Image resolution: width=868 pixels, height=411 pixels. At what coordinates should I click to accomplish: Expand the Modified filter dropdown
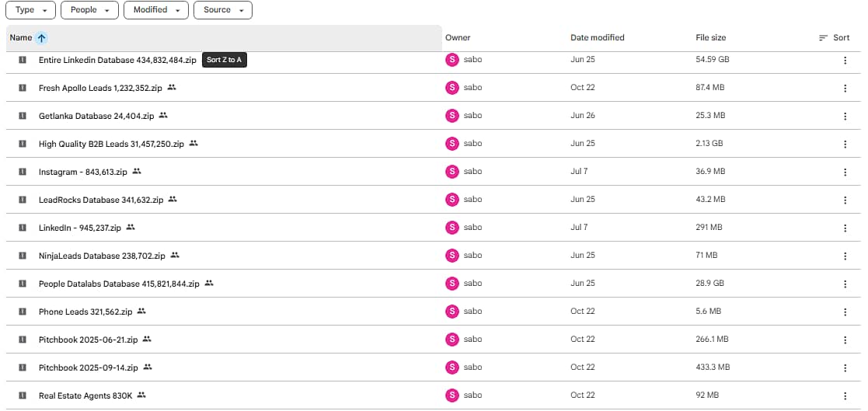pyautogui.click(x=156, y=10)
